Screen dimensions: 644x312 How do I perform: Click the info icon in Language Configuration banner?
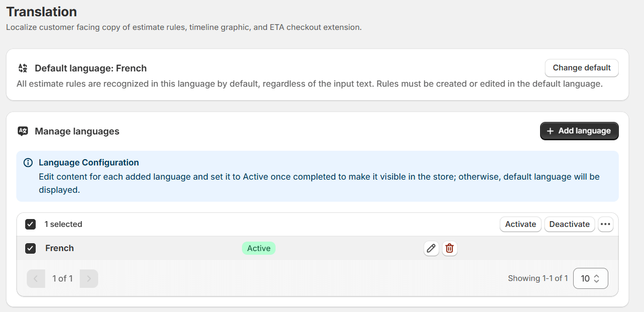pos(28,162)
